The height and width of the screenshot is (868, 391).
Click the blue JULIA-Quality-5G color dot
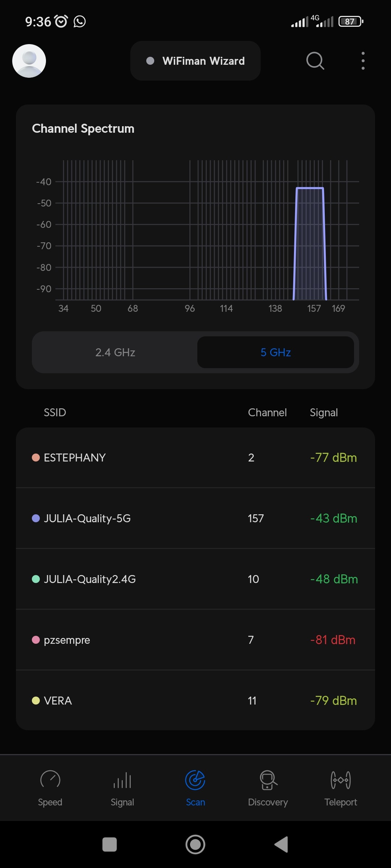coord(36,518)
